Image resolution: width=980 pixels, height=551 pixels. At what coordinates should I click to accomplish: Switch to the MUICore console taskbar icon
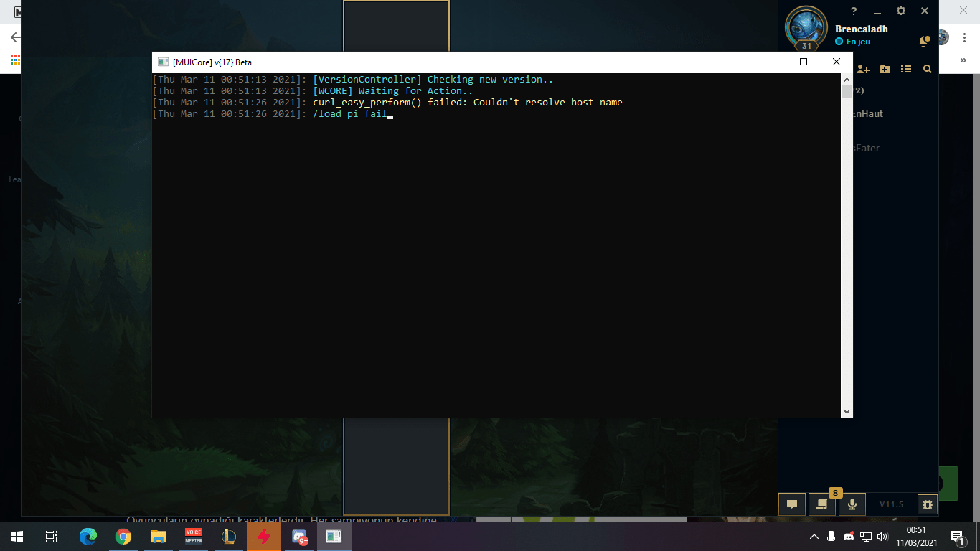pos(334,537)
